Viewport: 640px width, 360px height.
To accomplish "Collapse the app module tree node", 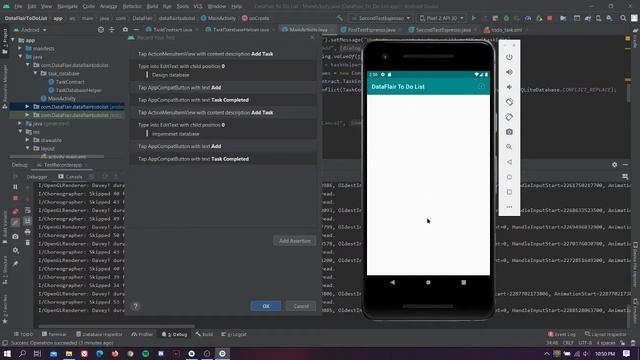I will [13, 40].
